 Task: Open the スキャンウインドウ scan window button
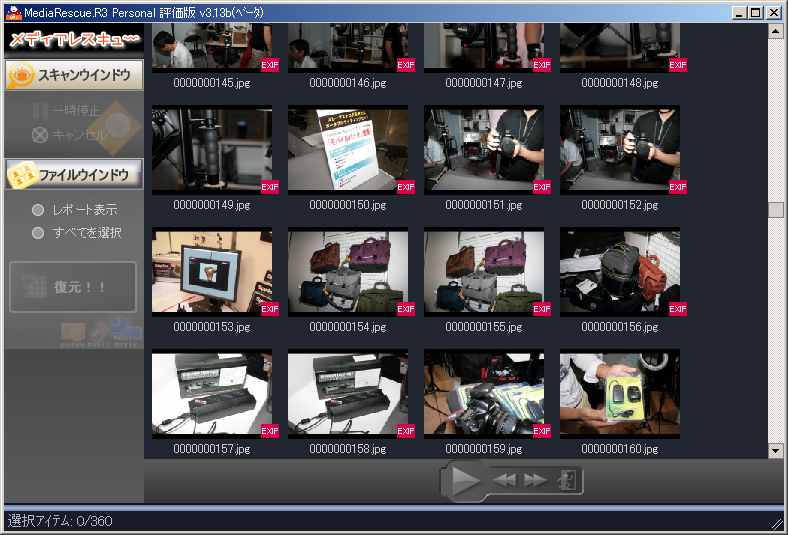point(74,75)
